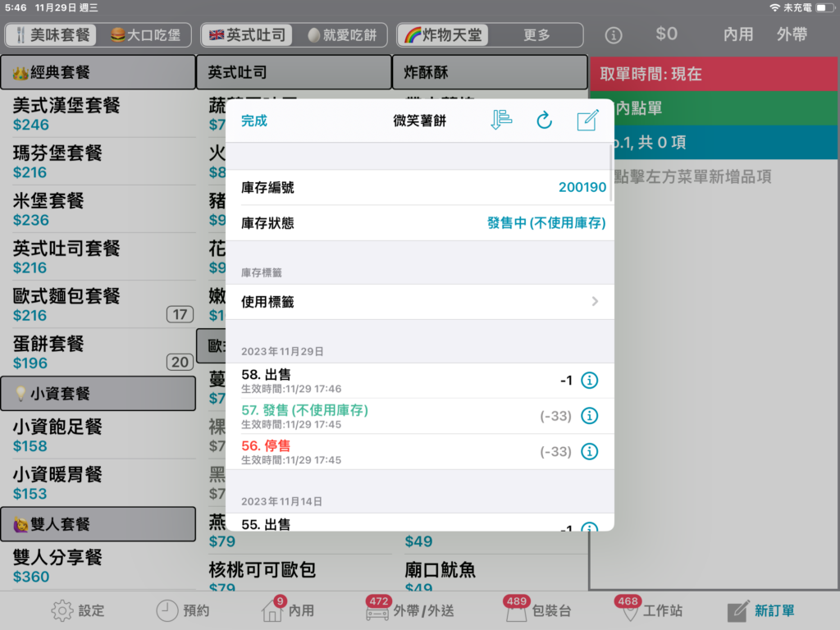Switch to 外帶/外送 tab

click(410, 609)
